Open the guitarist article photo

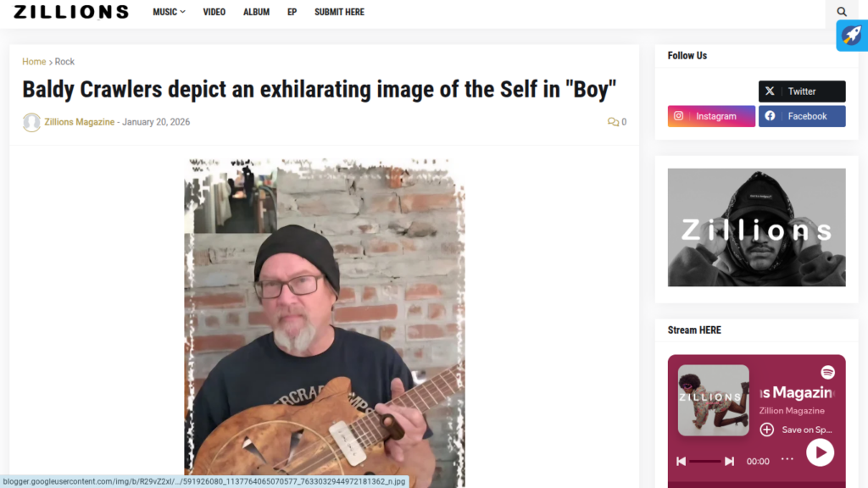(325, 323)
